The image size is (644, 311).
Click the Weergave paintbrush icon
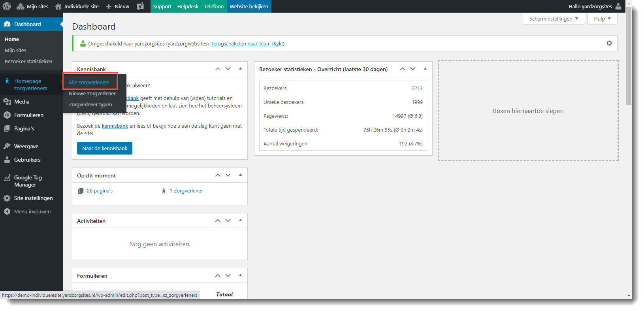tap(7, 146)
